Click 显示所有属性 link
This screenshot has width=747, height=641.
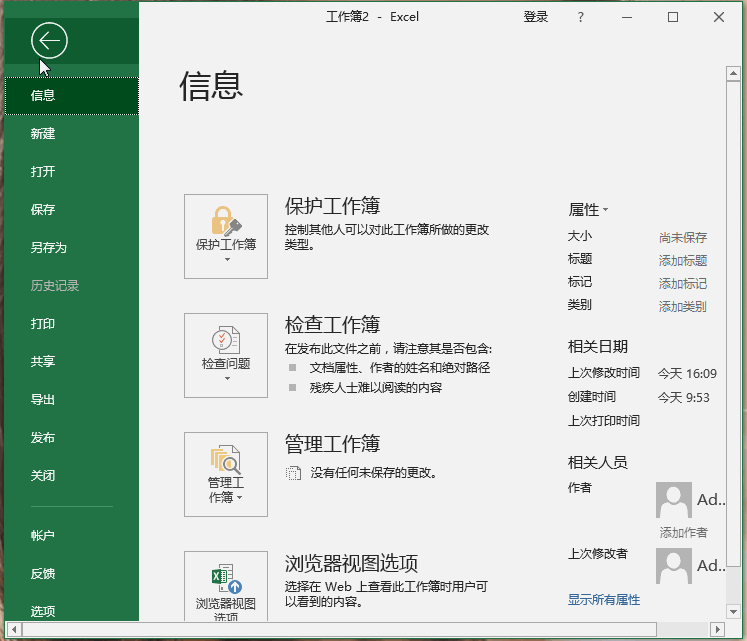pyautogui.click(x=604, y=600)
